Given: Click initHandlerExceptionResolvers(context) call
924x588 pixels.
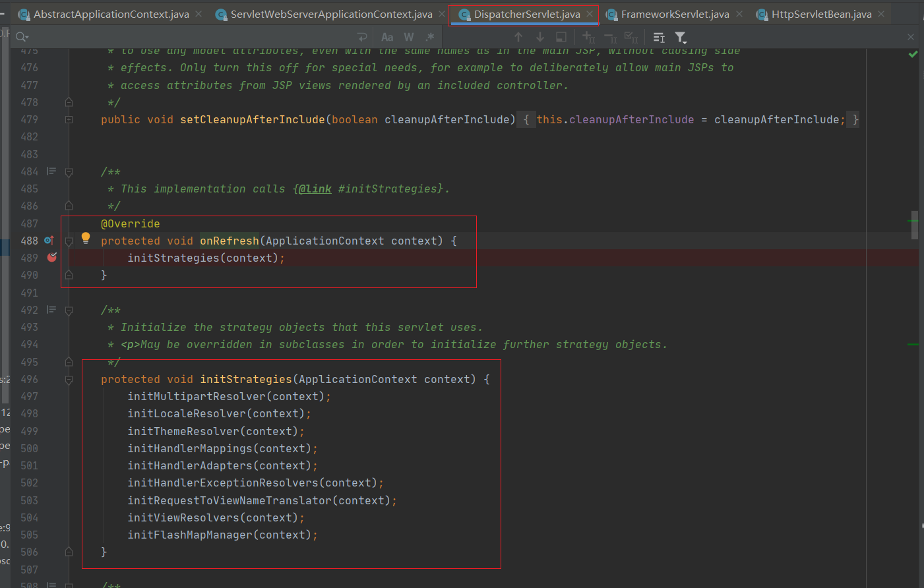Looking at the screenshot, I should pos(253,483).
